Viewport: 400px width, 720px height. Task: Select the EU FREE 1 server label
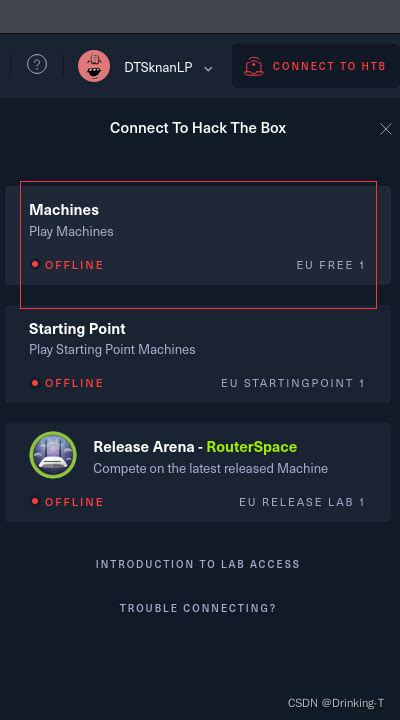tap(331, 265)
